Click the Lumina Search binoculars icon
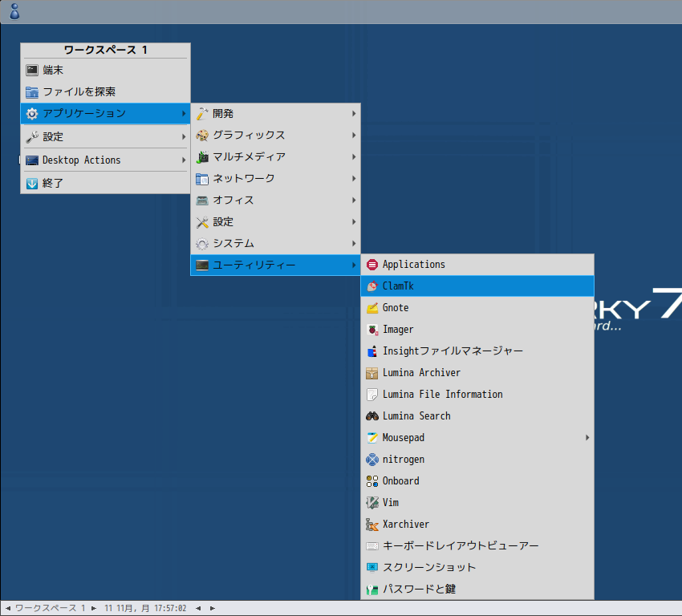The height and width of the screenshot is (616, 682). click(371, 416)
